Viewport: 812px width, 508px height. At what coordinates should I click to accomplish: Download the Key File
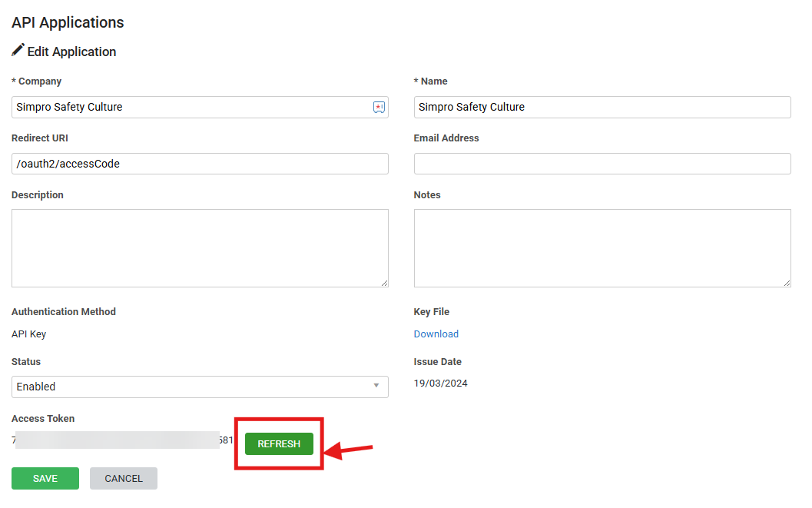click(436, 334)
